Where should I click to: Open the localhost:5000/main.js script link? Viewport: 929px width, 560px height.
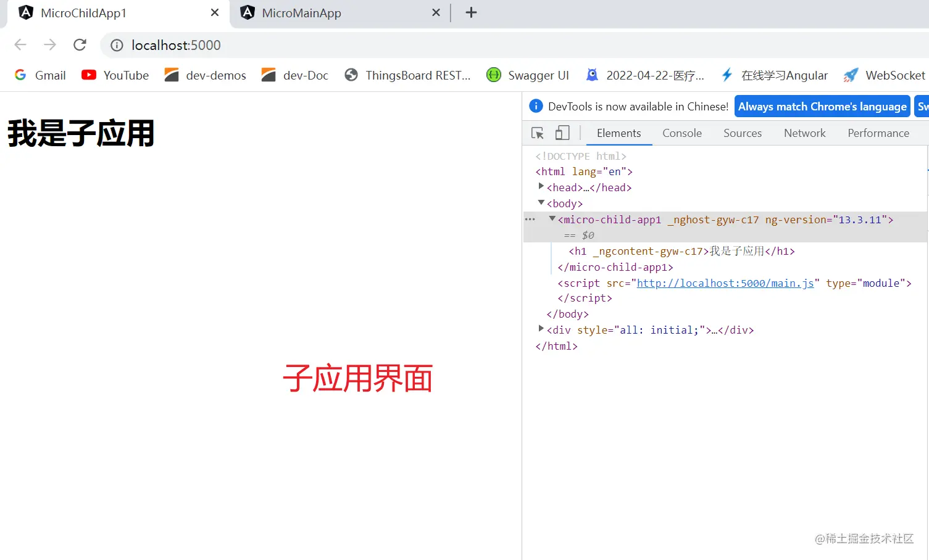tap(725, 283)
